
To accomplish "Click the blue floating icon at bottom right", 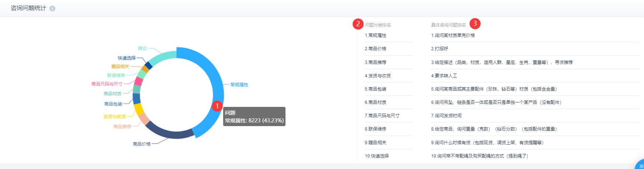I will tap(640, 165).
